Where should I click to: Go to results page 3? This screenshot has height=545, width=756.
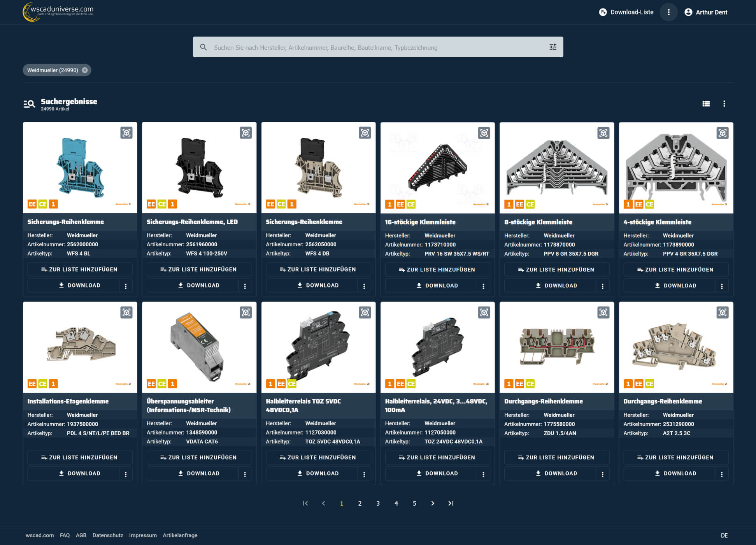pyautogui.click(x=378, y=503)
